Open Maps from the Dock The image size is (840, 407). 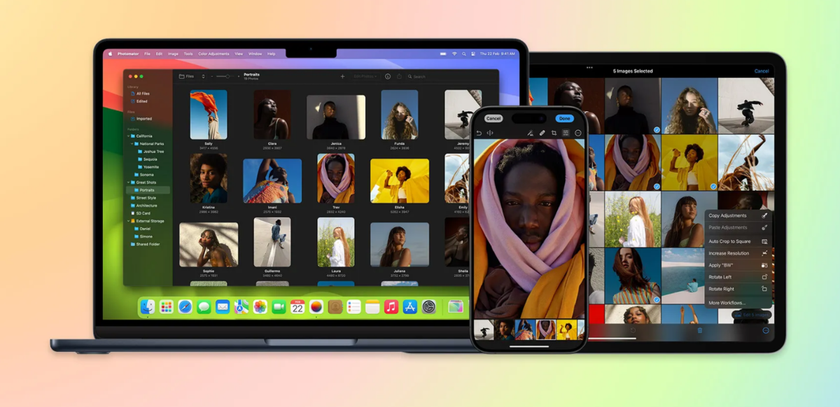(241, 307)
